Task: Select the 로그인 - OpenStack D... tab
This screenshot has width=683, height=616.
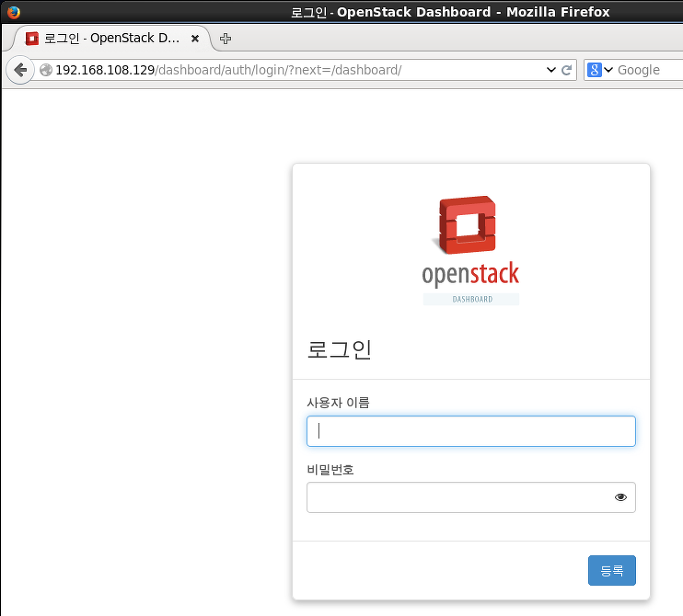Action: (112, 38)
